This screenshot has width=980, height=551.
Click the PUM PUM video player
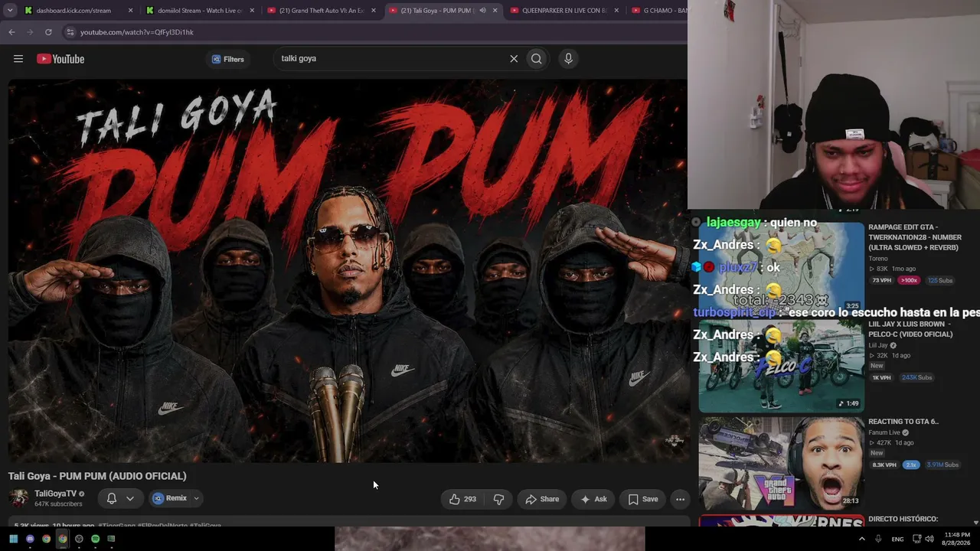point(348,271)
